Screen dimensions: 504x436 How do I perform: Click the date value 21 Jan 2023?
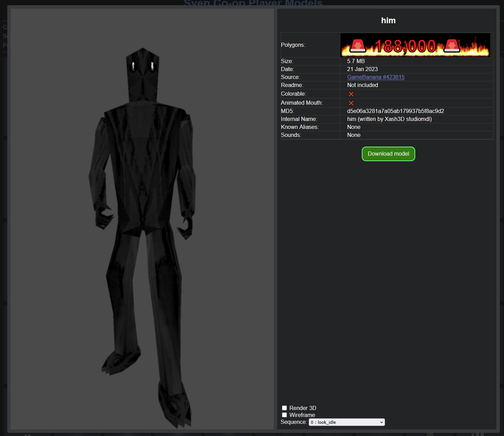tap(362, 69)
